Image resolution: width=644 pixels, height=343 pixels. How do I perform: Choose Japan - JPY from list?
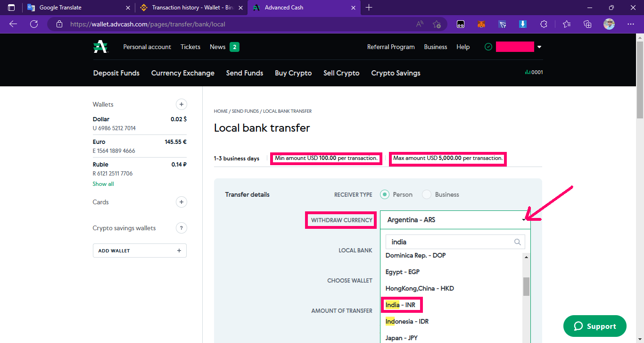click(402, 338)
